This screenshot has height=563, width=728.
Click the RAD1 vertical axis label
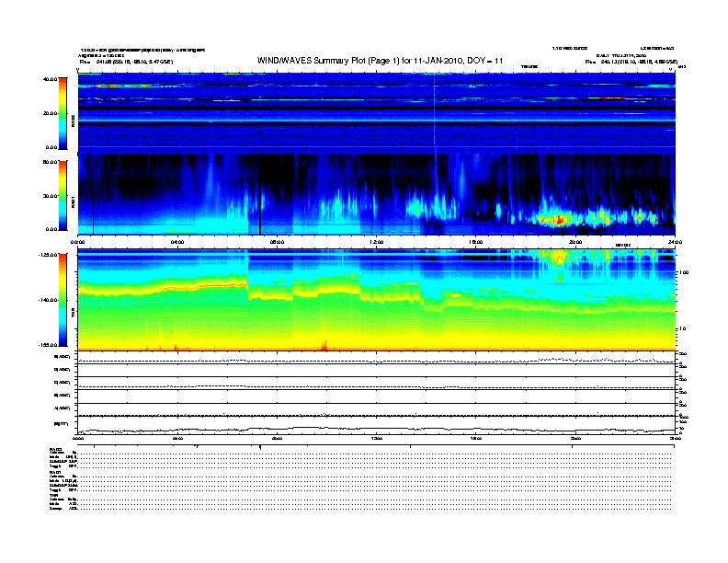(x=73, y=202)
